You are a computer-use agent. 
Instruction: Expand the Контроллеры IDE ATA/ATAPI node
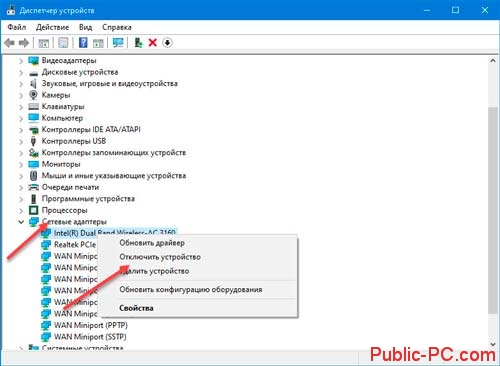point(21,130)
